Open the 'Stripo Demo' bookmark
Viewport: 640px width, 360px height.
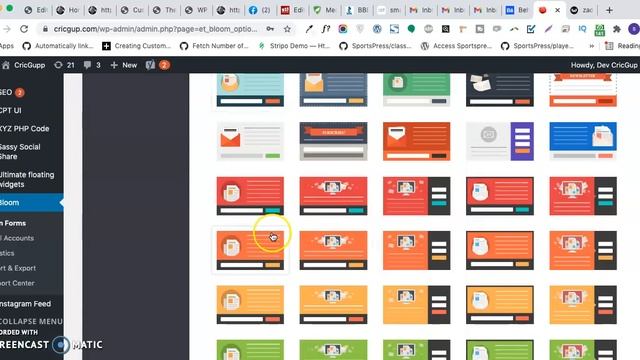coord(294,46)
